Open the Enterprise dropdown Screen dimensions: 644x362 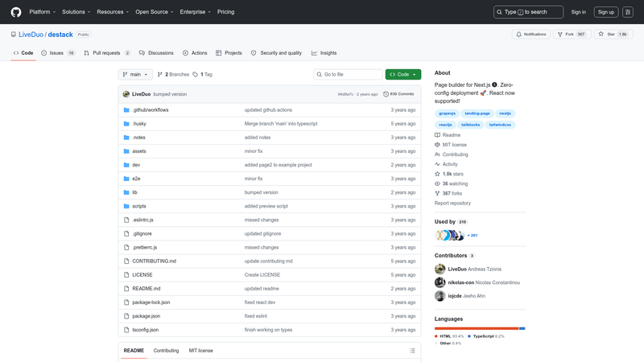(195, 12)
